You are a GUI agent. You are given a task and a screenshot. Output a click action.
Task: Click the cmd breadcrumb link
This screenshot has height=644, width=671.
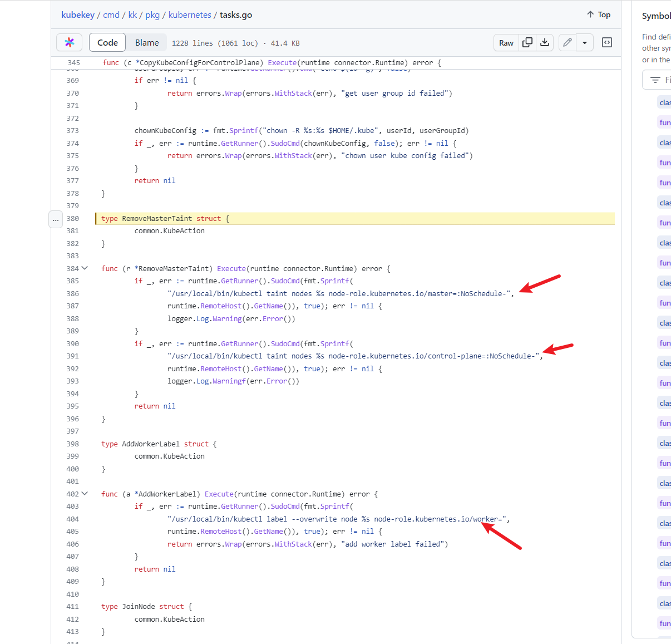point(111,15)
